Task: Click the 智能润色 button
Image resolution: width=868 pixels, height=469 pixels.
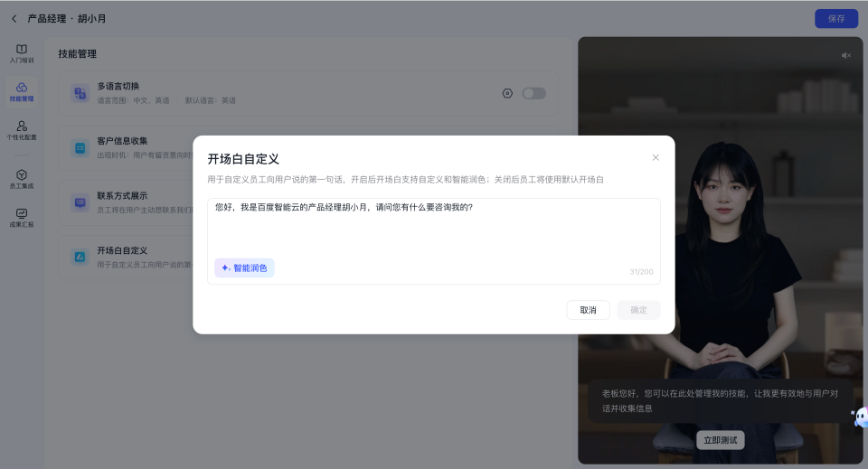Action: tap(244, 268)
